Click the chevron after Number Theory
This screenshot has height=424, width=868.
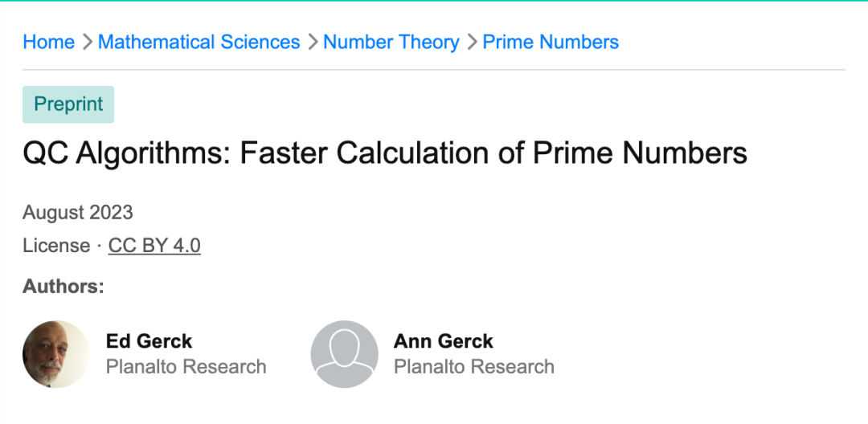471,43
